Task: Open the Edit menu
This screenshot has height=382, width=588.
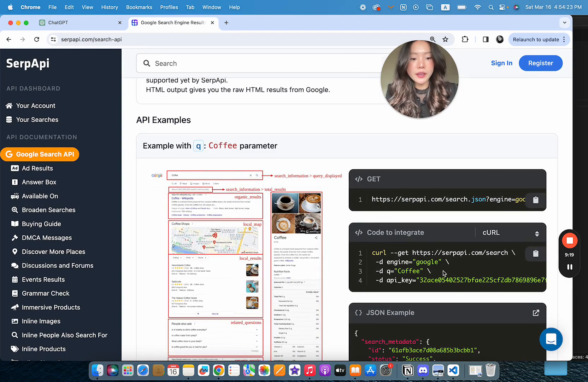Action: [x=69, y=7]
